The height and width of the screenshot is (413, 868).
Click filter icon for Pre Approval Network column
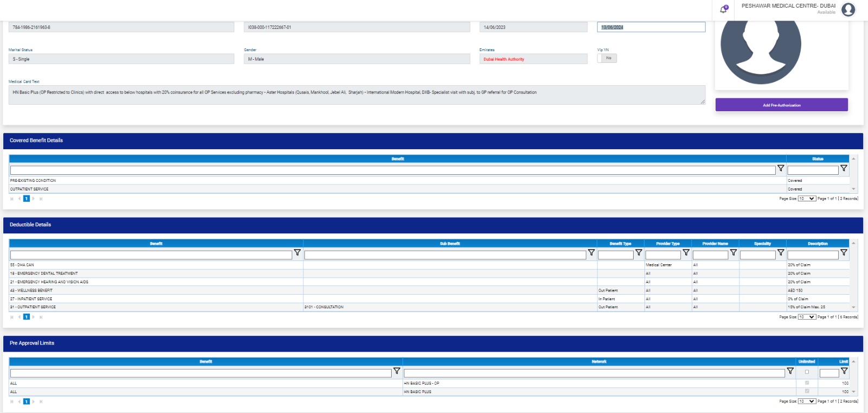click(x=790, y=371)
